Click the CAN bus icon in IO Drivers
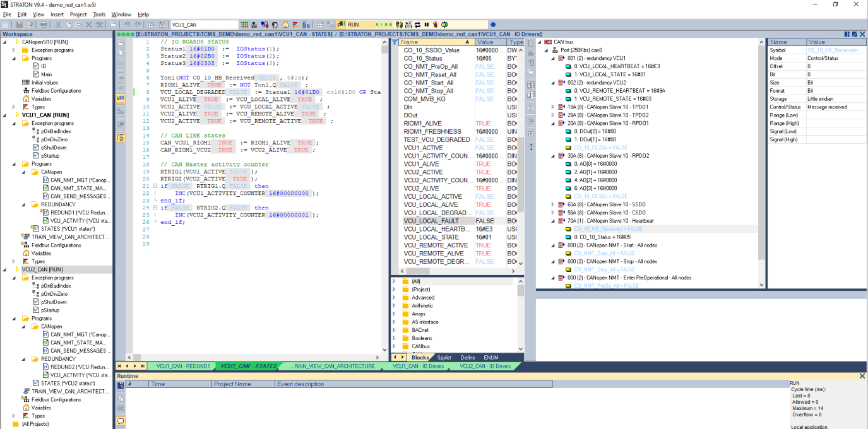 point(547,42)
